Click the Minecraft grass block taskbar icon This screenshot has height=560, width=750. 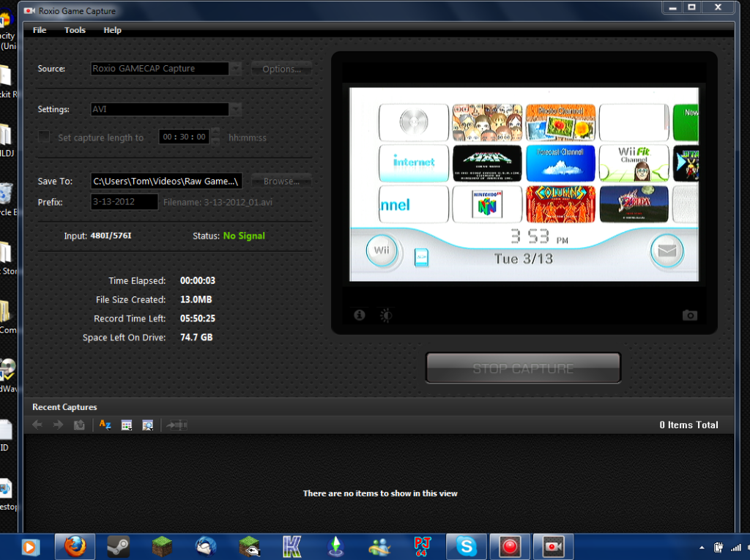tap(162, 547)
